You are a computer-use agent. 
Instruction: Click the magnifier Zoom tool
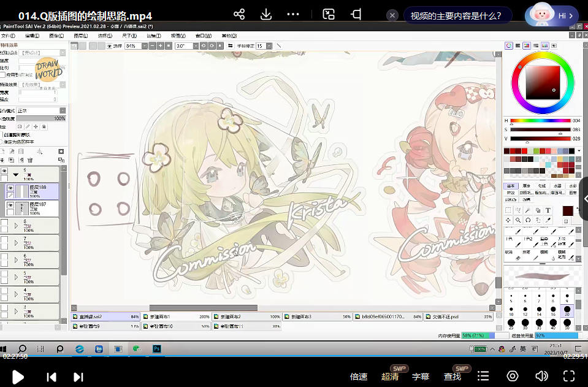coord(518,220)
